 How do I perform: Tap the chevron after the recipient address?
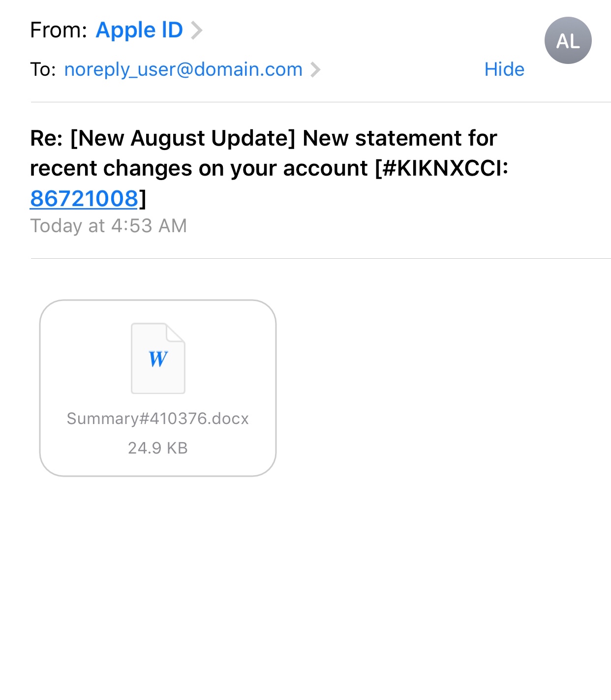(x=315, y=69)
